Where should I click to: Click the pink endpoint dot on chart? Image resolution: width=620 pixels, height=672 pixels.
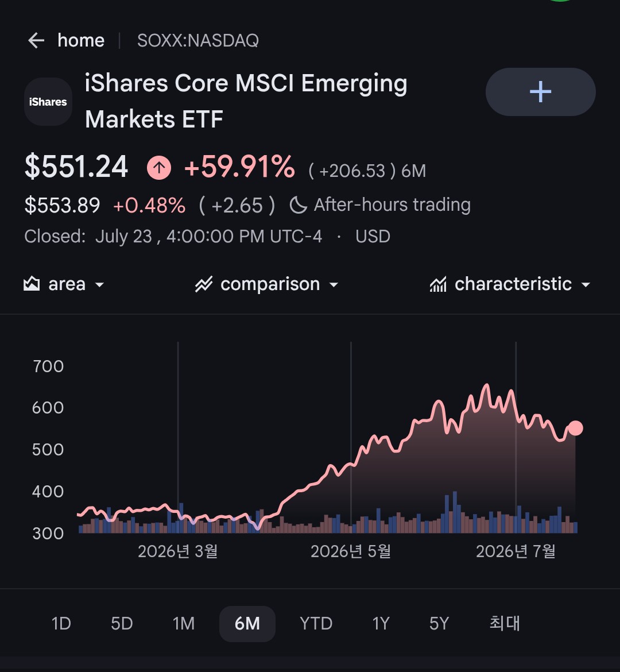pyautogui.click(x=575, y=428)
